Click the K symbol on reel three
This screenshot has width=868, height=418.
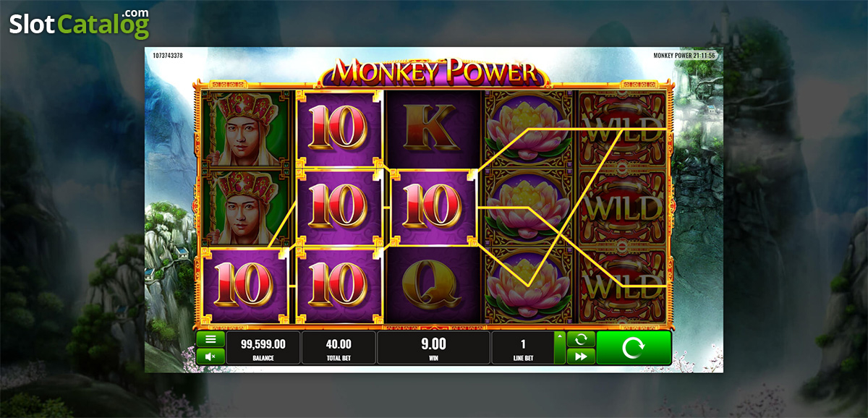pos(433,129)
